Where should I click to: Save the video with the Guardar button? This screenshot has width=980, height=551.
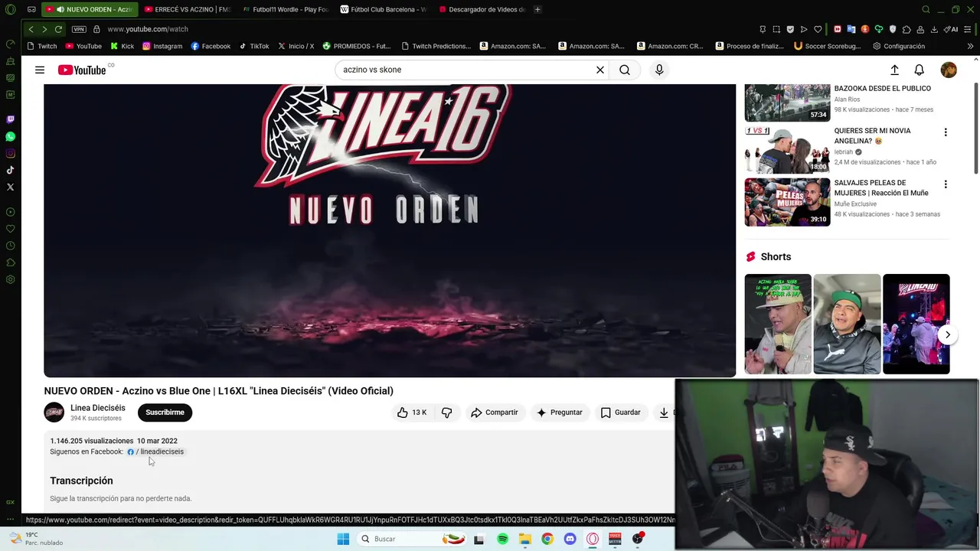coord(620,412)
